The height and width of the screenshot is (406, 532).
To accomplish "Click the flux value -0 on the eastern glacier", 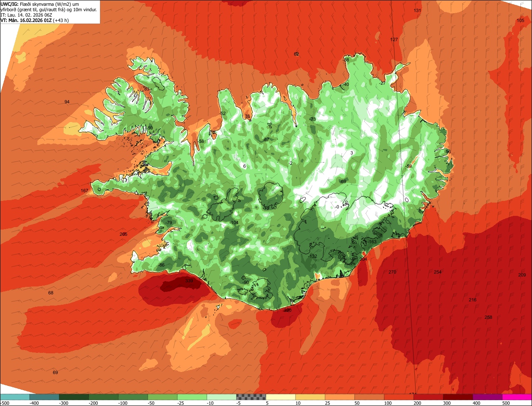I will tap(337, 207).
